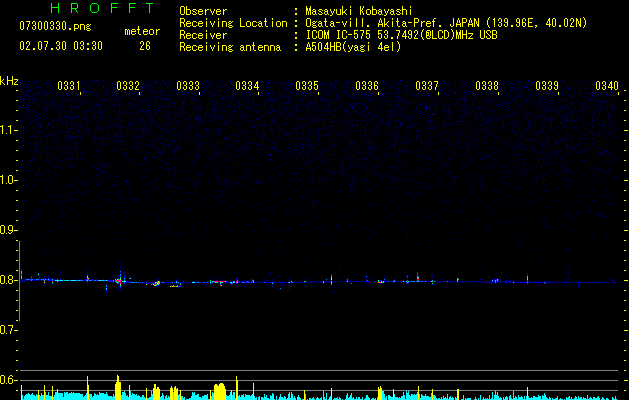Click the 0.8 kHz axis label
The width and height of the screenshot is (629, 400).
8,280
